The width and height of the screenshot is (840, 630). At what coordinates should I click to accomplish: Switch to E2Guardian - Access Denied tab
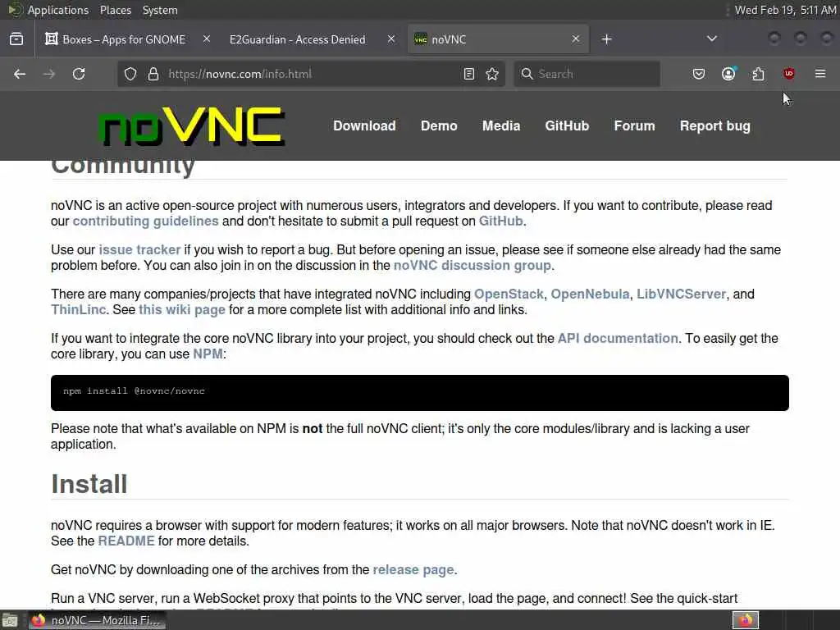click(313, 39)
